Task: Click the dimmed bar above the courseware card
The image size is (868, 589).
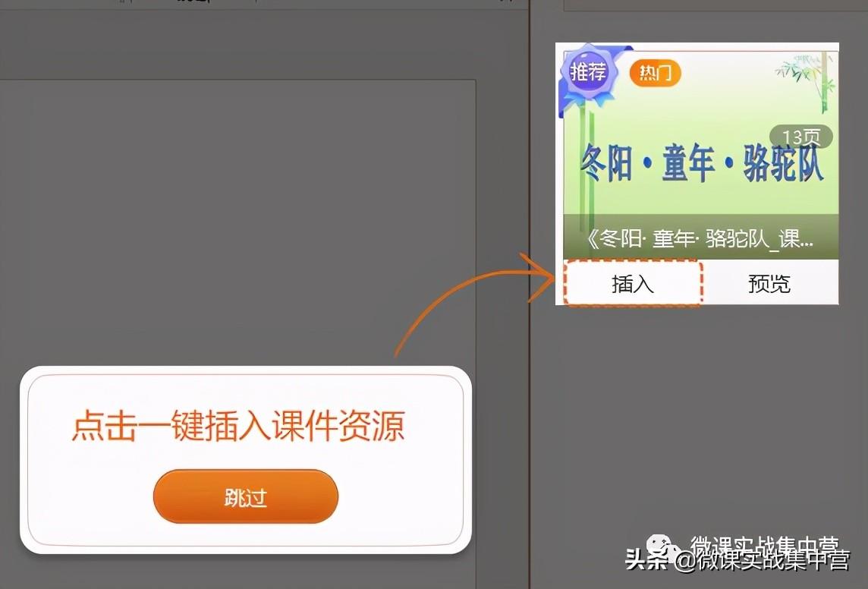Action: [715, 5]
